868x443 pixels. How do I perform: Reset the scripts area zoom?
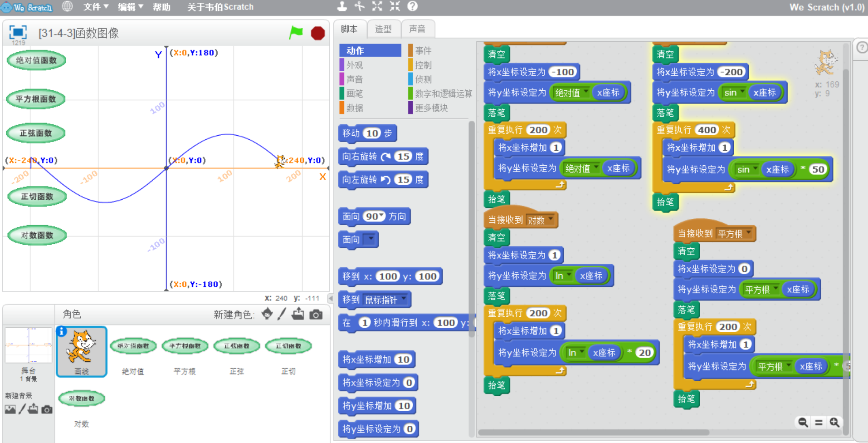819,423
